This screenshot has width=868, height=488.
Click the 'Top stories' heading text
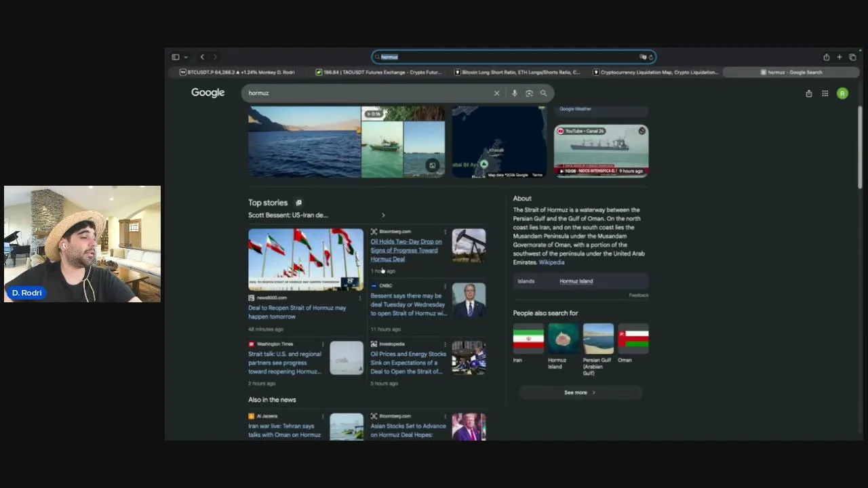point(268,203)
